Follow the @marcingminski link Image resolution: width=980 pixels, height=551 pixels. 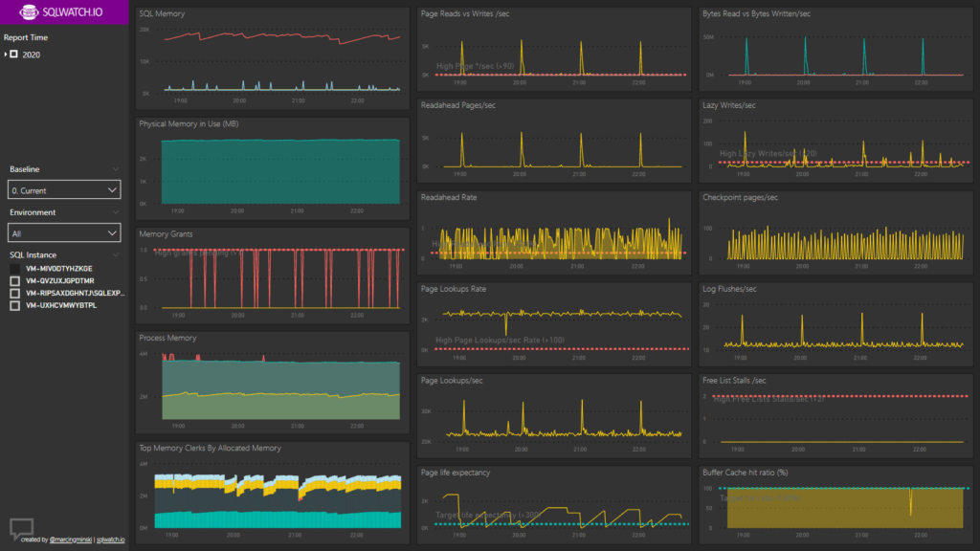coord(71,540)
